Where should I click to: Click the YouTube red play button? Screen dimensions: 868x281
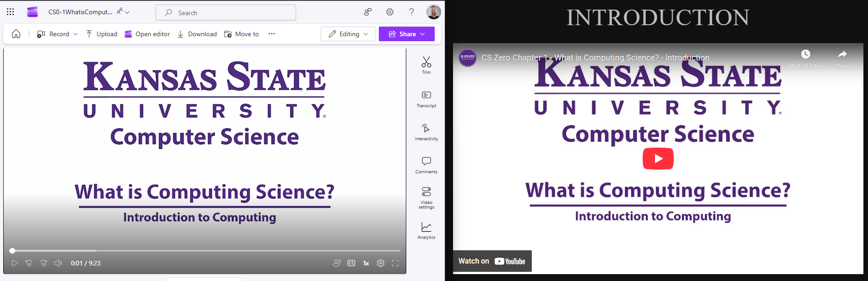pyautogui.click(x=658, y=159)
